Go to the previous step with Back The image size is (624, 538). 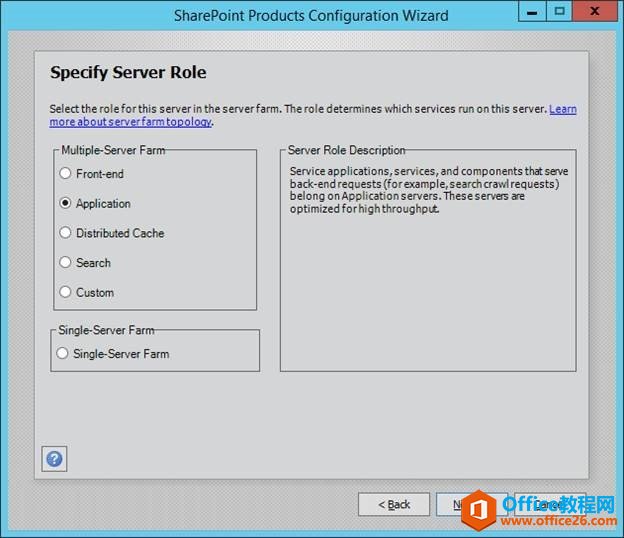coord(394,504)
